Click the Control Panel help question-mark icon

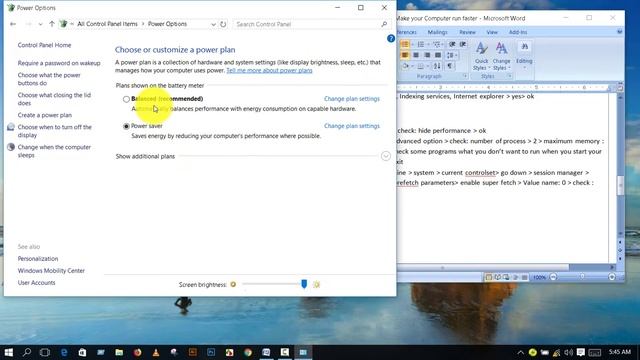391,38
